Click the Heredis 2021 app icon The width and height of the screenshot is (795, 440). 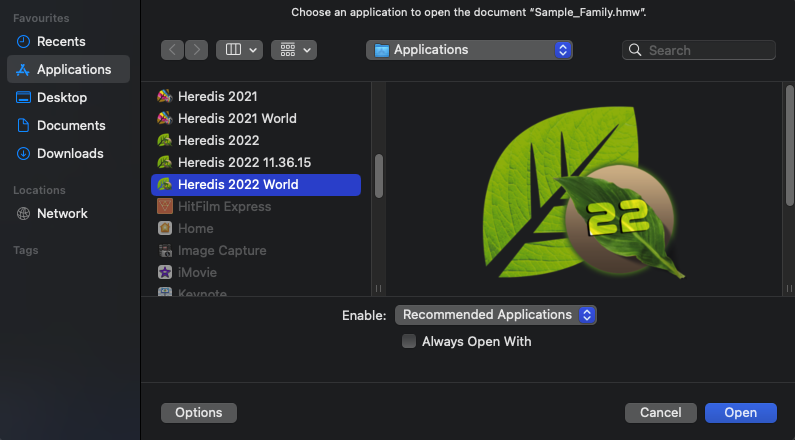(165, 96)
